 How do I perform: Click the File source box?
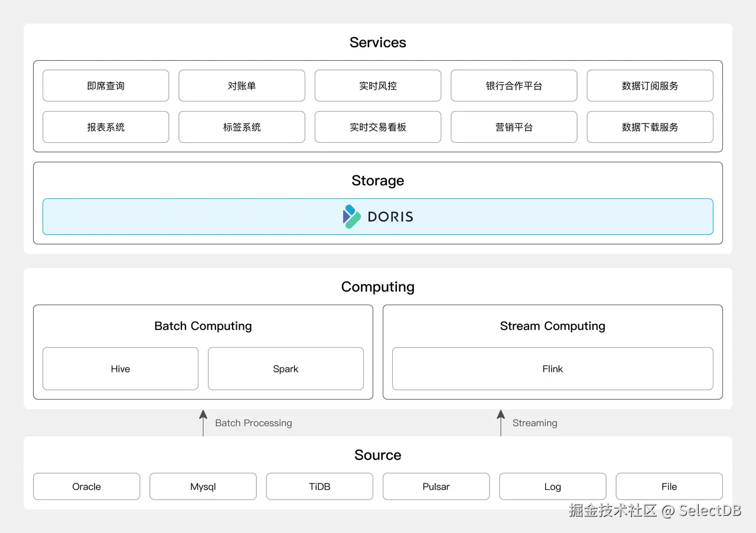coord(669,486)
